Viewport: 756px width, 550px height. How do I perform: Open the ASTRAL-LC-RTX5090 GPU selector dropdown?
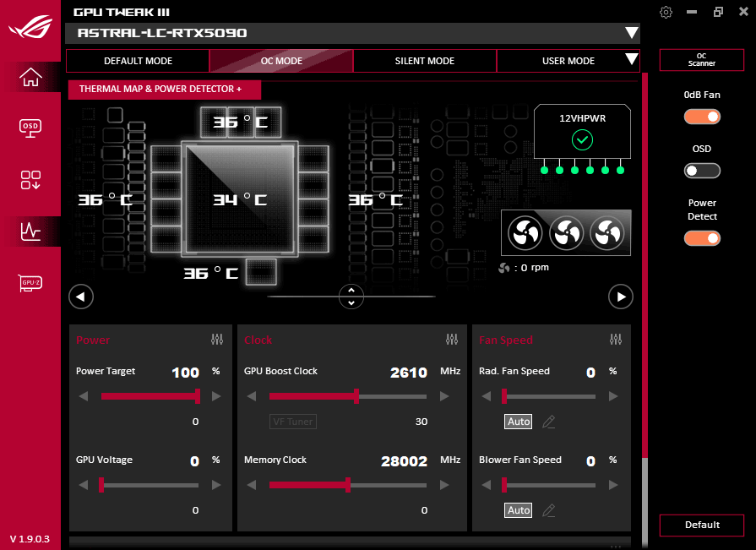tap(632, 33)
